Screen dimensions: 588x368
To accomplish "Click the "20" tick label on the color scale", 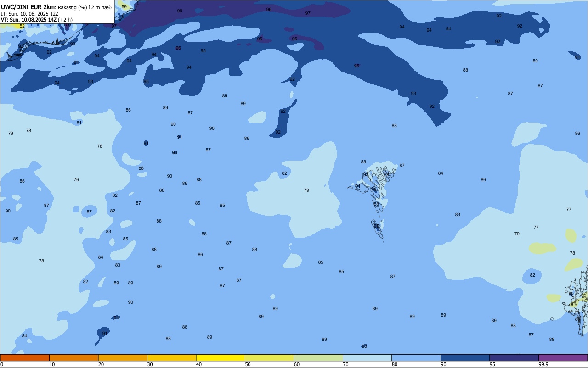I will tap(101, 364).
